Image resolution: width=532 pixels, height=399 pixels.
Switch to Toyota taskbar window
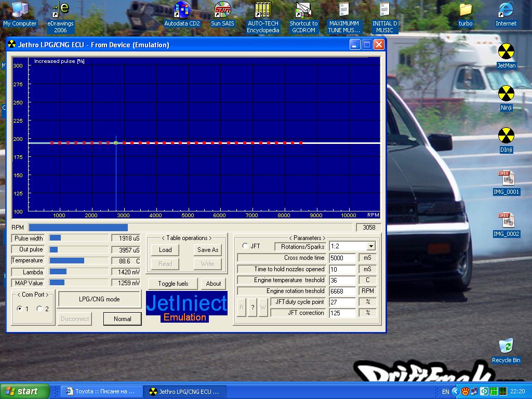pyautogui.click(x=100, y=391)
